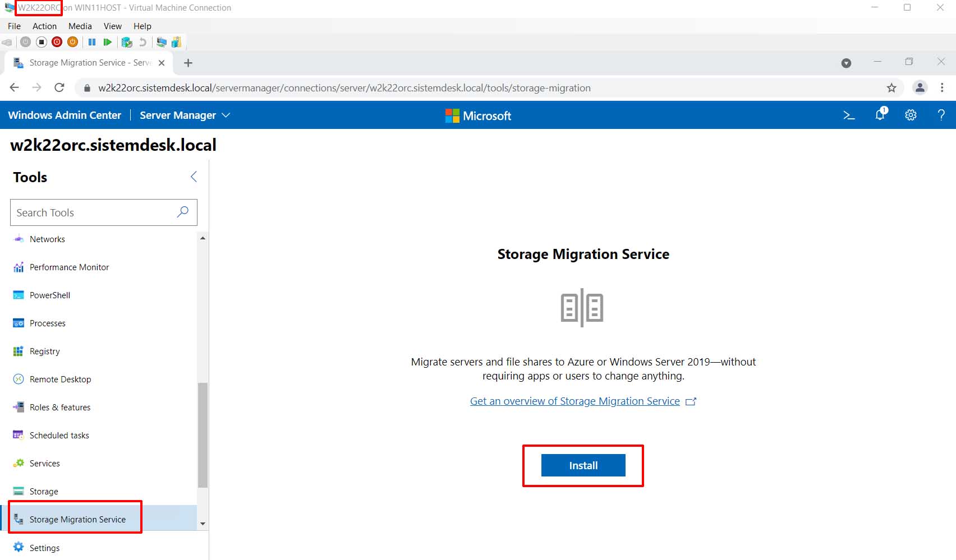Select the Storage Migration Service browser tab
The height and width of the screenshot is (560, 956).
pyautogui.click(x=89, y=63)
